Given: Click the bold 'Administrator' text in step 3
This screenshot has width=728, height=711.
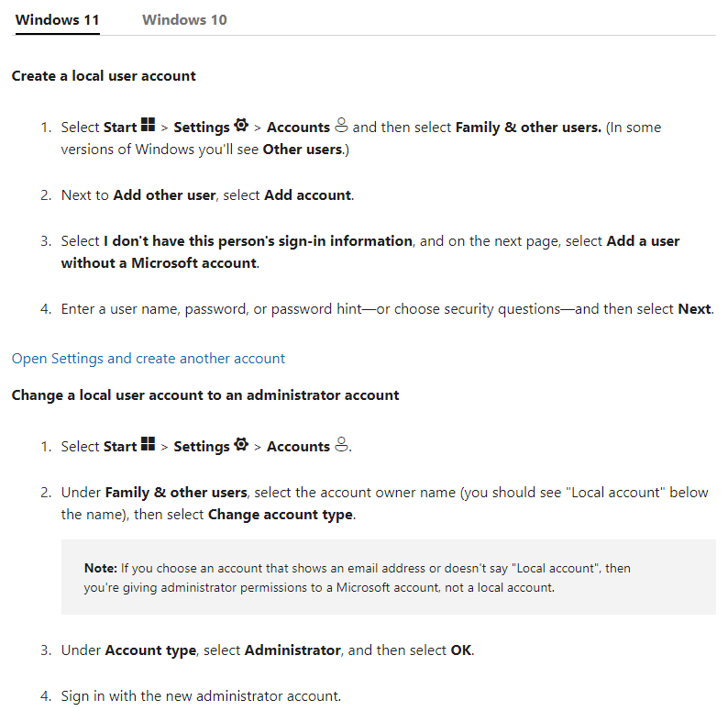Looking at the screenshot, I should pos(292,650).
